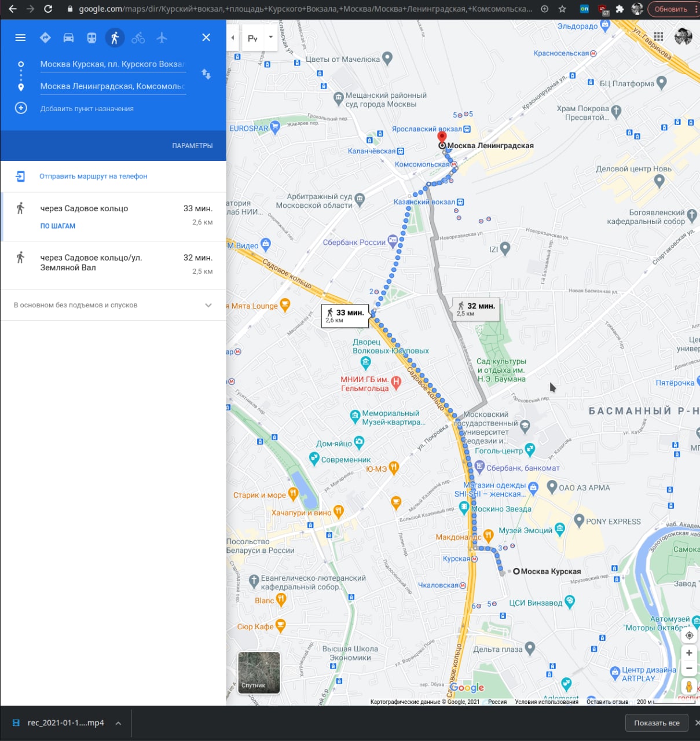Center map on my location

(x=689, y=635)
